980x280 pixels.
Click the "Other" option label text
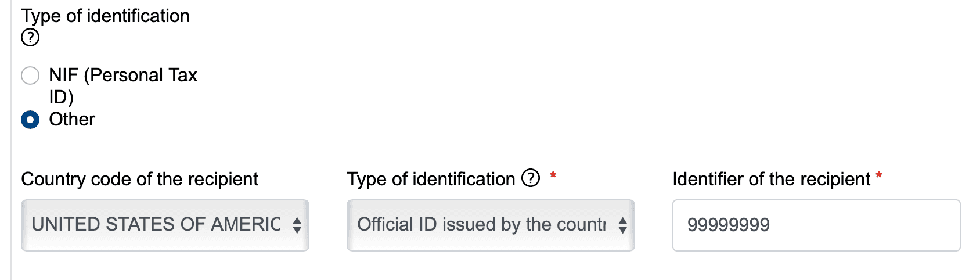pos(72,120)
